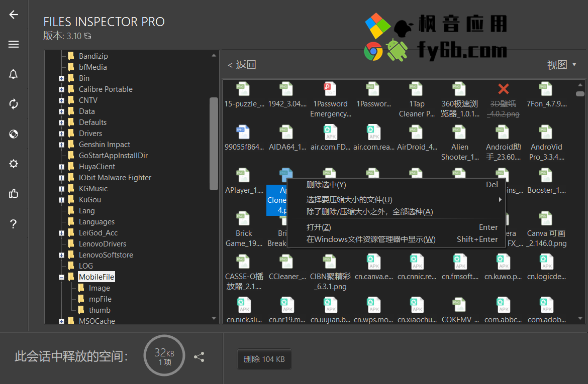The width and height of the screenshot is (588, 384).
Task: Click folder tree scroll-down arrow
Action: click(214, 318)
